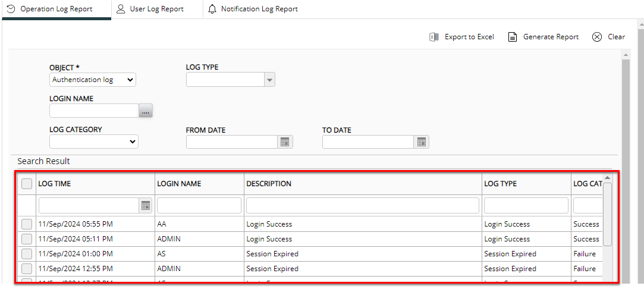Click the Log Type column filter field

pos(526,206)
